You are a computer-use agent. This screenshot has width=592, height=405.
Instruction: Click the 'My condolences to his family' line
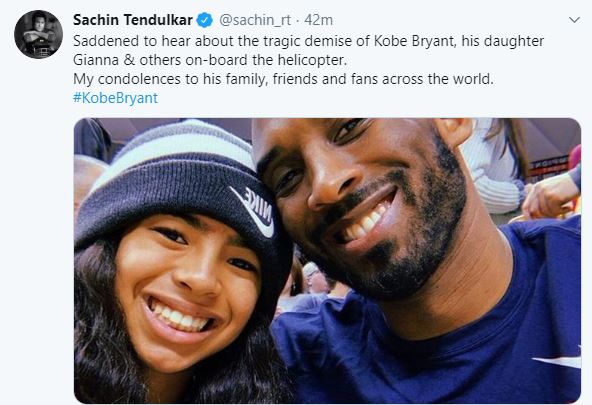click(283, 79)
